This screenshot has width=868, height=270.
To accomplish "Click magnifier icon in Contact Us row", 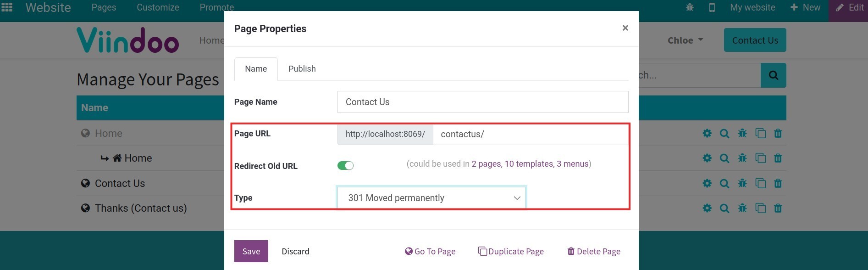I will 724,183.
